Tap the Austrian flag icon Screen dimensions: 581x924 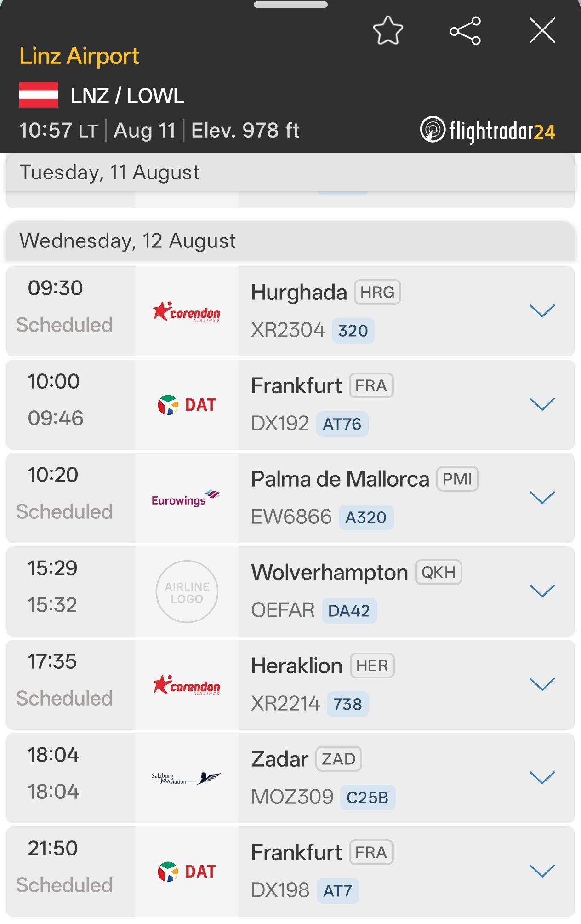[x=39, y=95]
